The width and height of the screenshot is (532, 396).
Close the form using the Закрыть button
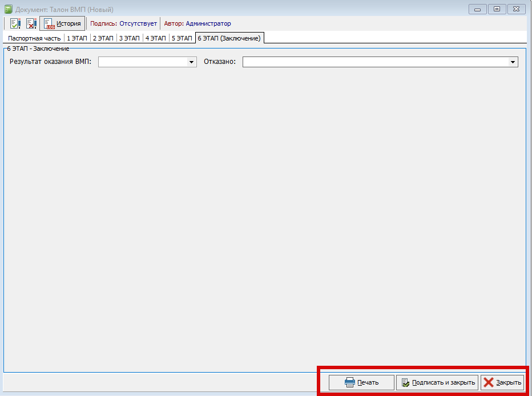coord(502,382)
